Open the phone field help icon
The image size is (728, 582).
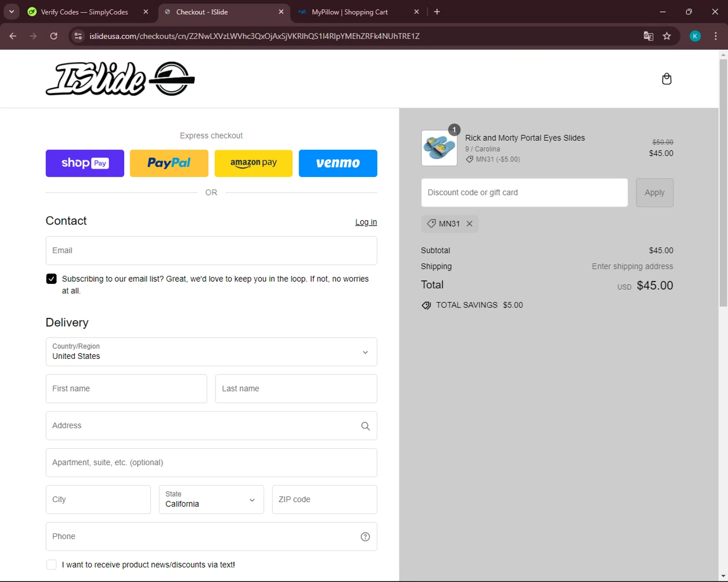pyautogui.click(x=365, y=536)
